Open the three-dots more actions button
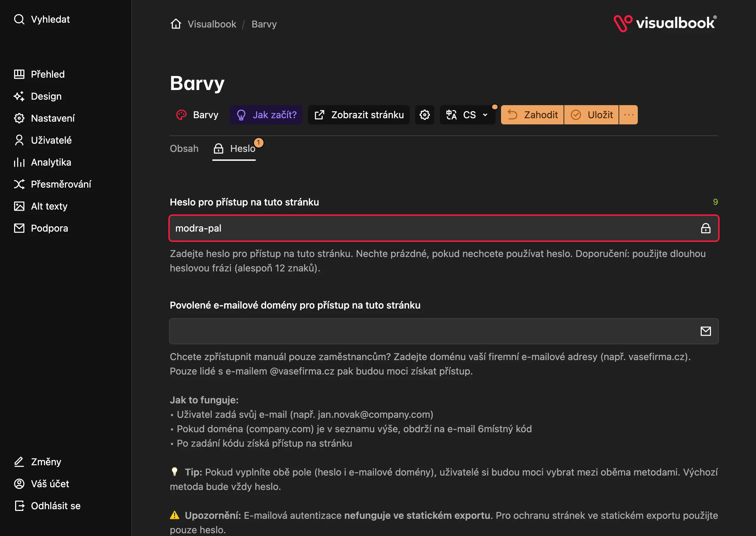This screenshot has width=756, height=536. coord(629,115)
